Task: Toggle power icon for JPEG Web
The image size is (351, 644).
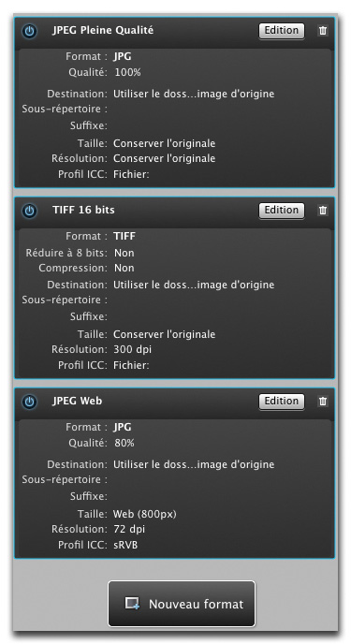Action: tap(29, 402)
